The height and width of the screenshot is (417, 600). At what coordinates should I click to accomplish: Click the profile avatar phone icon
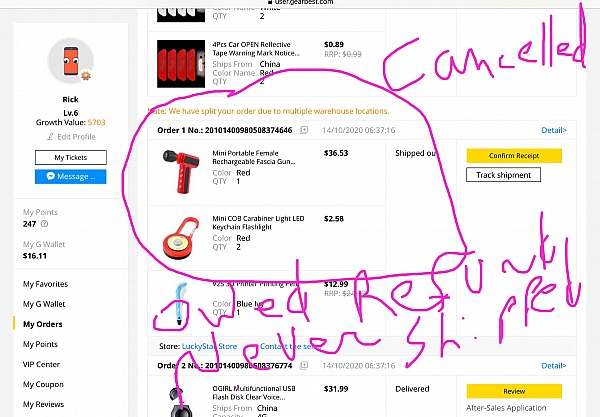coord(71,60)
